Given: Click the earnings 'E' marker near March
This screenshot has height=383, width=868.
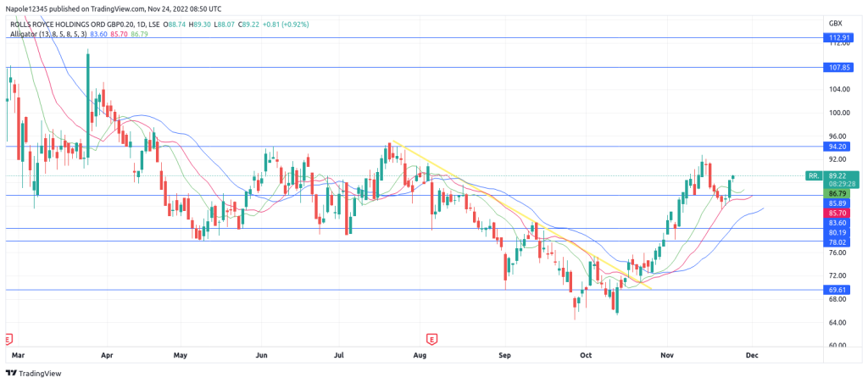Looking at the screenshot, I should tap(8, 337).
